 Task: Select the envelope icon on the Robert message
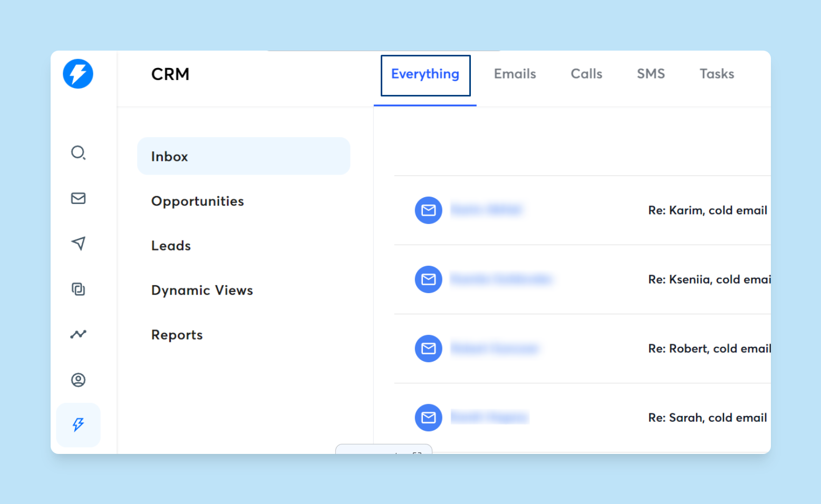428,348
